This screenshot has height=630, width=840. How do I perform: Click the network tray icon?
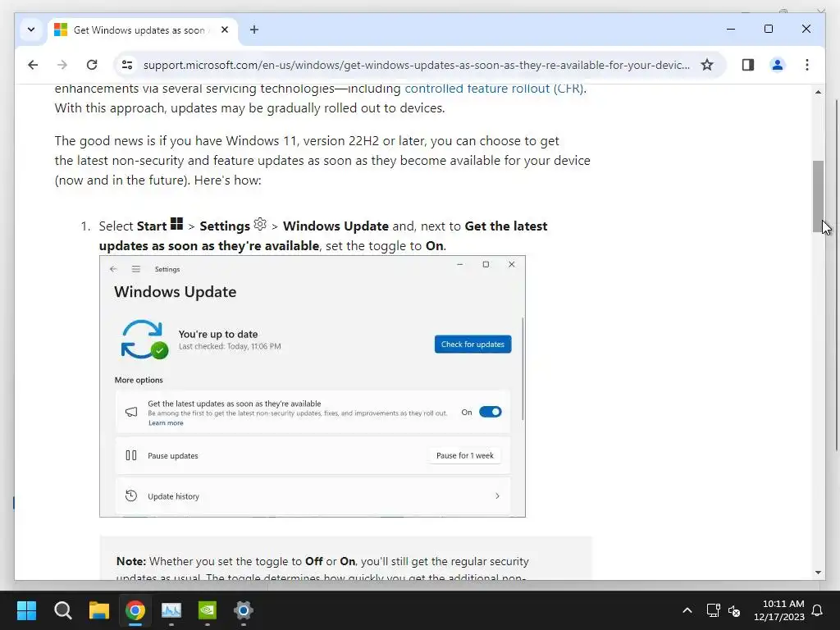(x=713, y=610)
